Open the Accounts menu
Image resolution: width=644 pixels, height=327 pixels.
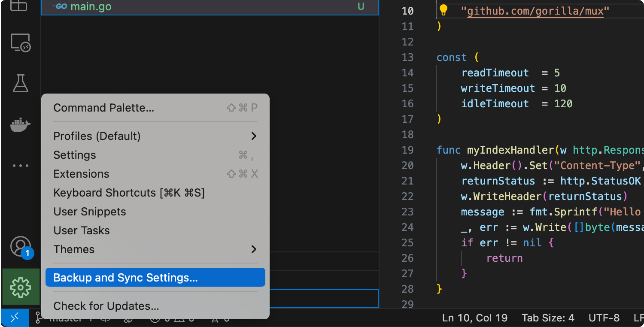tap(20, 247)
